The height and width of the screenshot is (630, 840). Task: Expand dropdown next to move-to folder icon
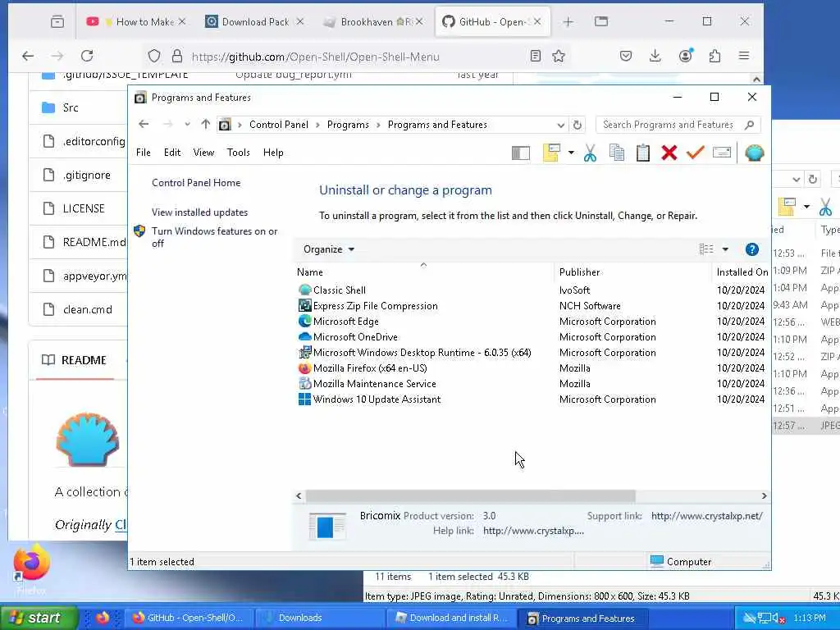point(571,153)
